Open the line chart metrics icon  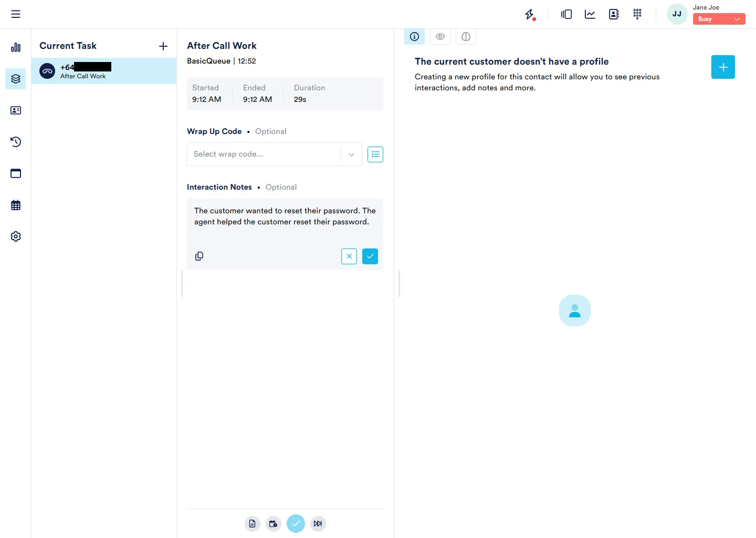590,14
